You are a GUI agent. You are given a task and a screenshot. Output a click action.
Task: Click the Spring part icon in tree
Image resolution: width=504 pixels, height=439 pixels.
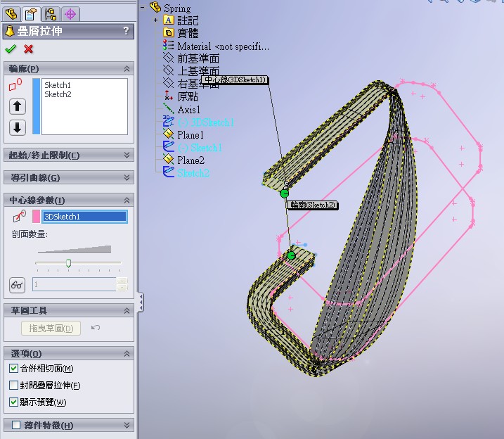pyautogui.click(x=155, y=7)
